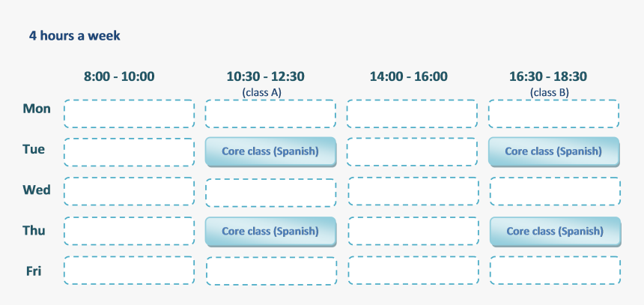This screenshot has height=305, width=644.
Task: Choose the empty Wednesday 10:30 - 12:30 slot
Action: [270, 193]
